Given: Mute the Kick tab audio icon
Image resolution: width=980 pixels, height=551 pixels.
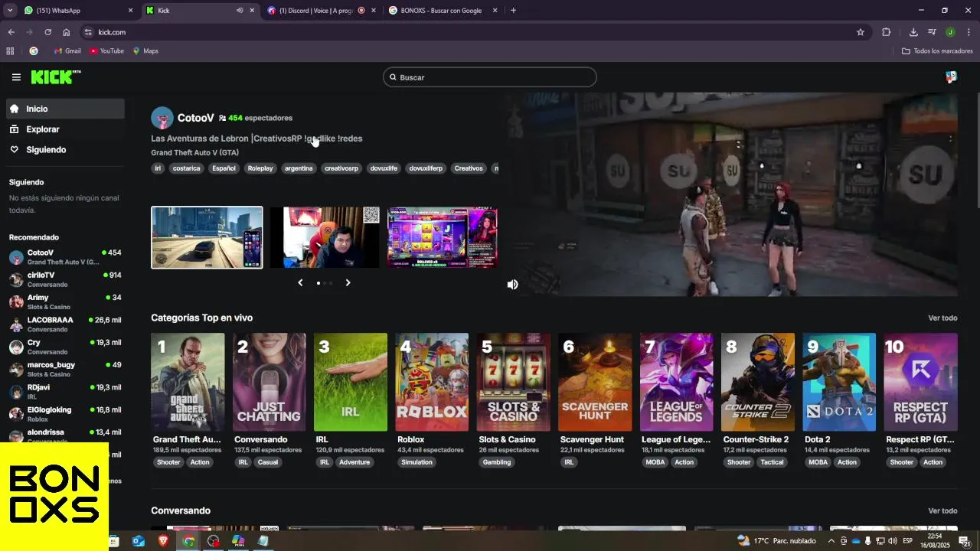Looking at the screenshot, I should click(x=240, y=11).
